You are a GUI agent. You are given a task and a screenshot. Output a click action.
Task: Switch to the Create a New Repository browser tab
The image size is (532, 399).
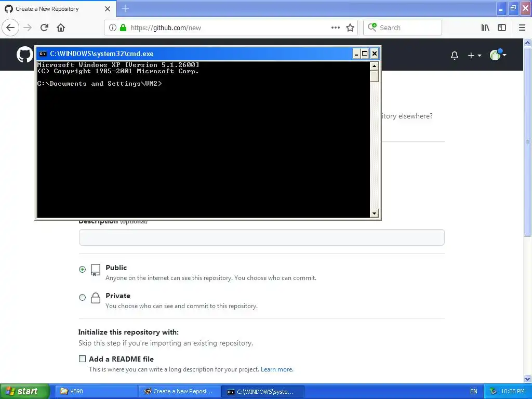(58, 9)
